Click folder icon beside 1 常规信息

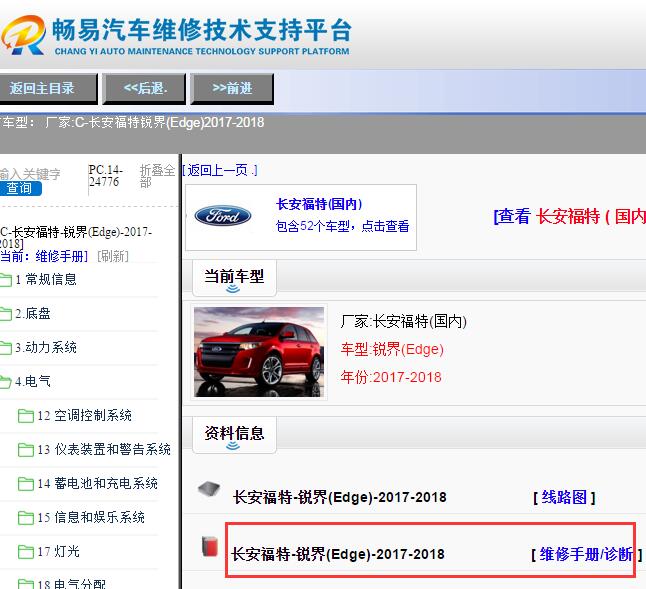point(6,280)
